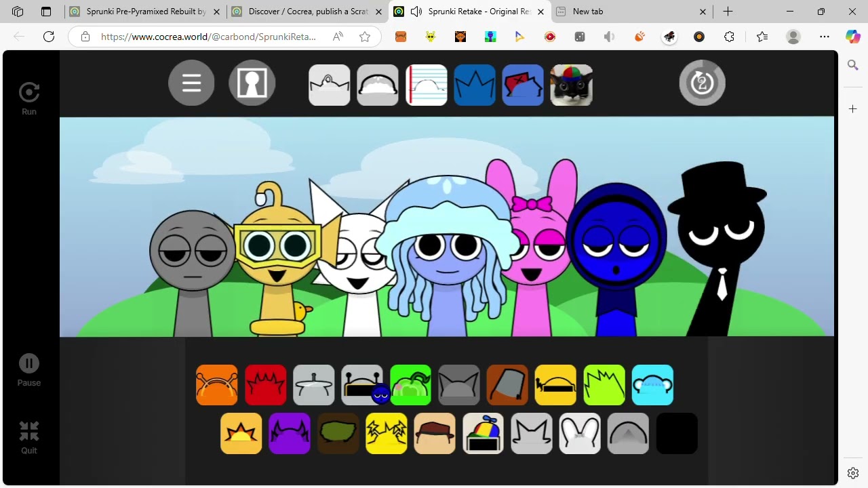Pick the solid black character icon
The height and width of the screenshot is (488, 868).
677,434
